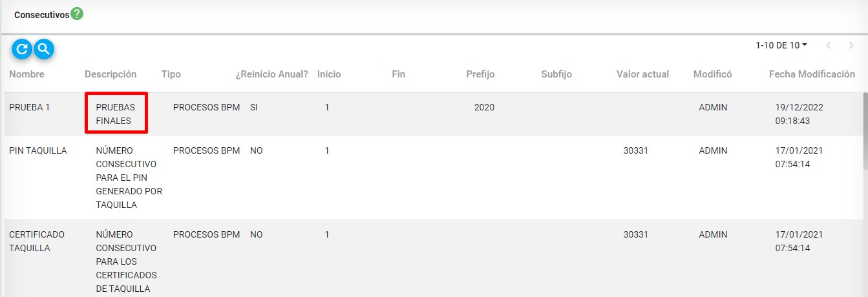The height and width of the screenshot is (297, 868).
Task: Sort by Descripción column header
Action: (x=111, y=74)
